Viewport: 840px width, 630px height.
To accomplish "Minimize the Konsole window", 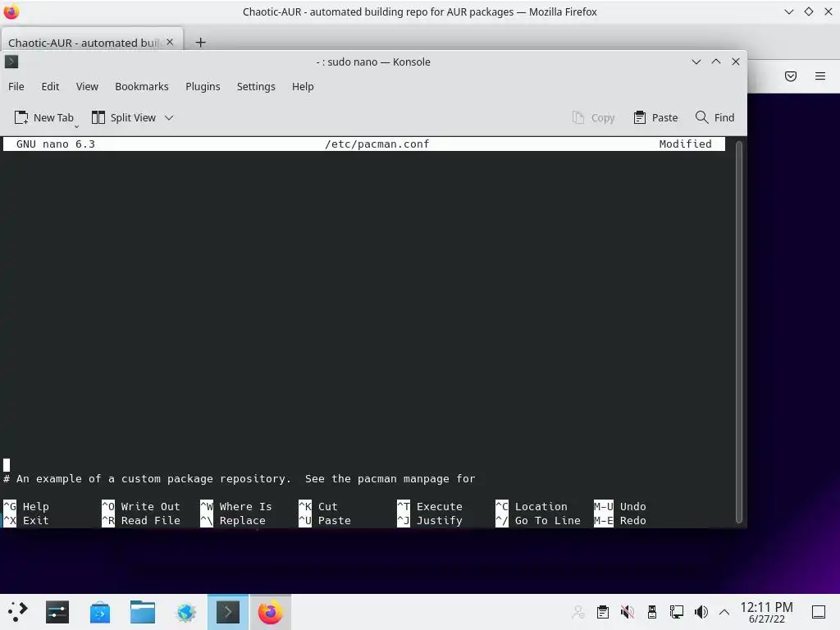I will click(696, 62).
